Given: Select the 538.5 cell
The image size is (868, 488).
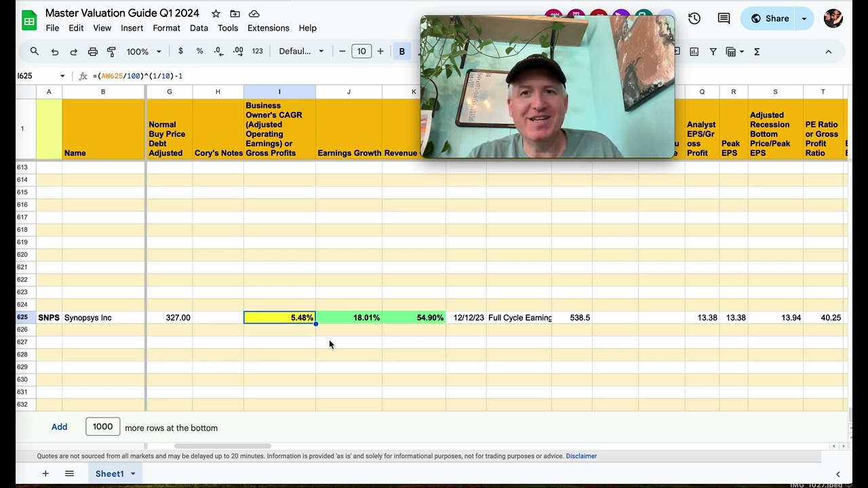Looking at the screenshot, I should point(572,317).
